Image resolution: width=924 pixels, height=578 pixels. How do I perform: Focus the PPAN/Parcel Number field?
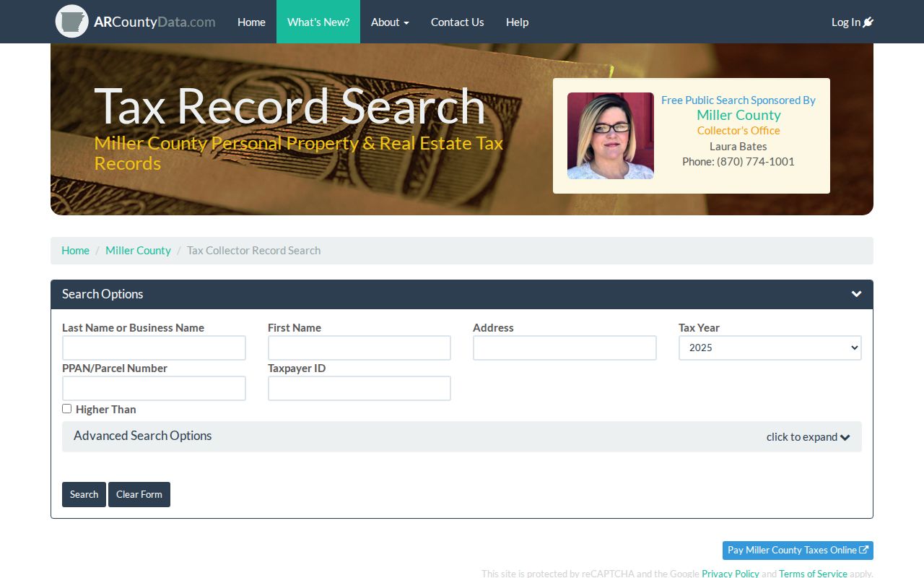(x=154, y=388)
